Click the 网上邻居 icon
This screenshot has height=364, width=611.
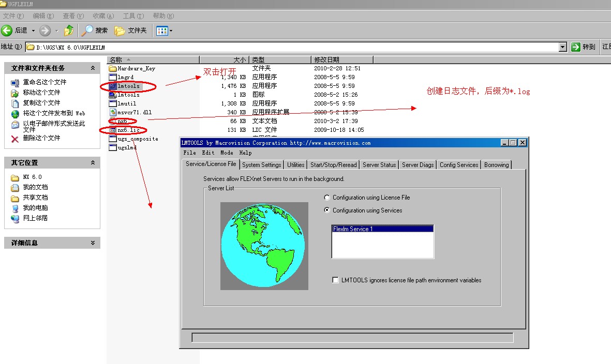[15, 219]
